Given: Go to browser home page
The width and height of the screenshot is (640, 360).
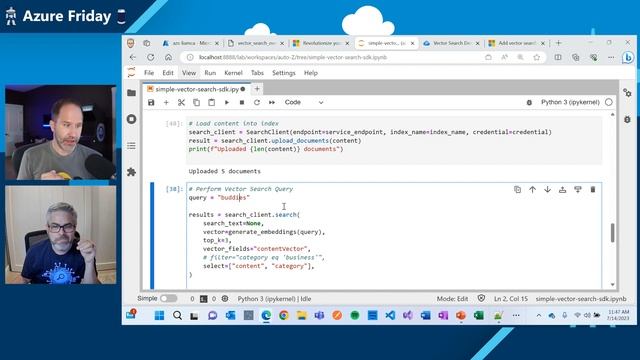Looking at the screenshot, I should click(x=168, y=58).
